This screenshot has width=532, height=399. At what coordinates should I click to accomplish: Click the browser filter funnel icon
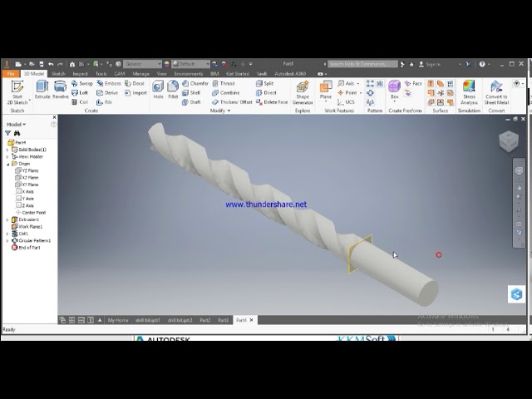click(x=7, y=133)
